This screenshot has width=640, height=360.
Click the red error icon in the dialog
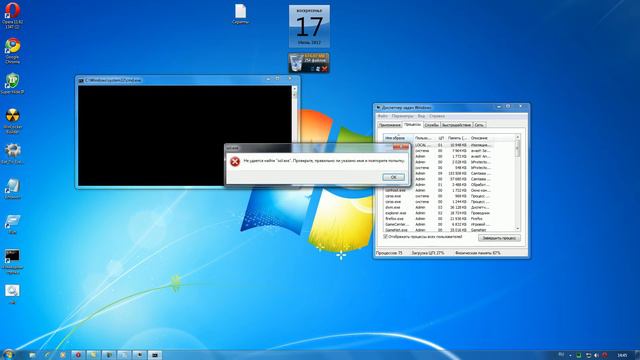[x=235, y=162]
